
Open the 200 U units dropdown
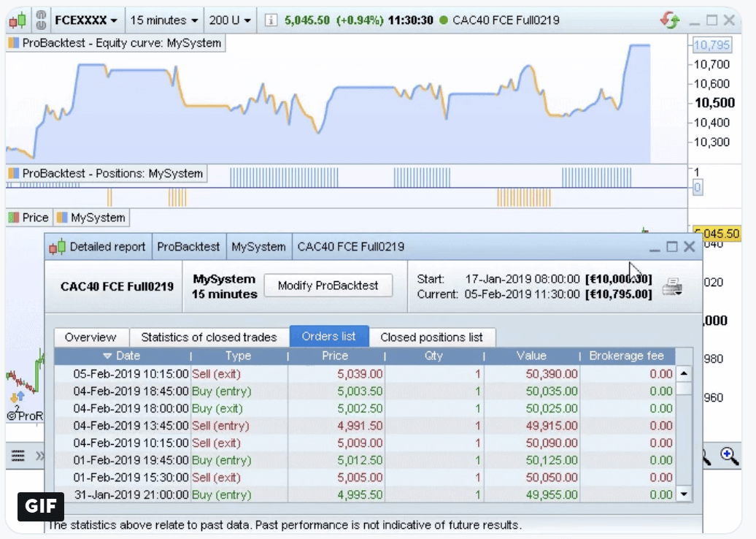click(230, 20)
